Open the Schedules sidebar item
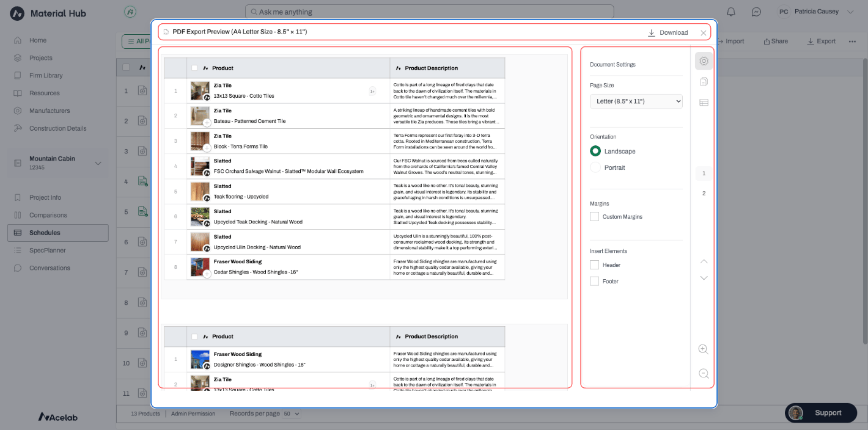This screenshot has width=868, height=430. [58, 233]
